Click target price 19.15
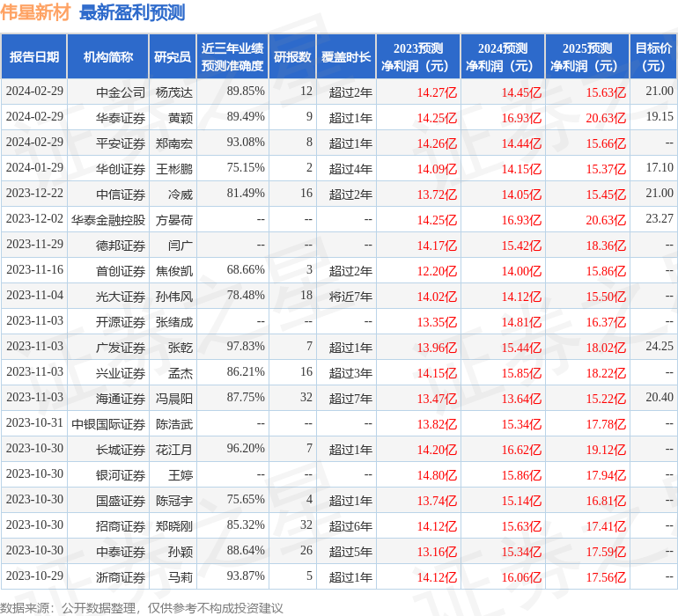 (660, 117)
